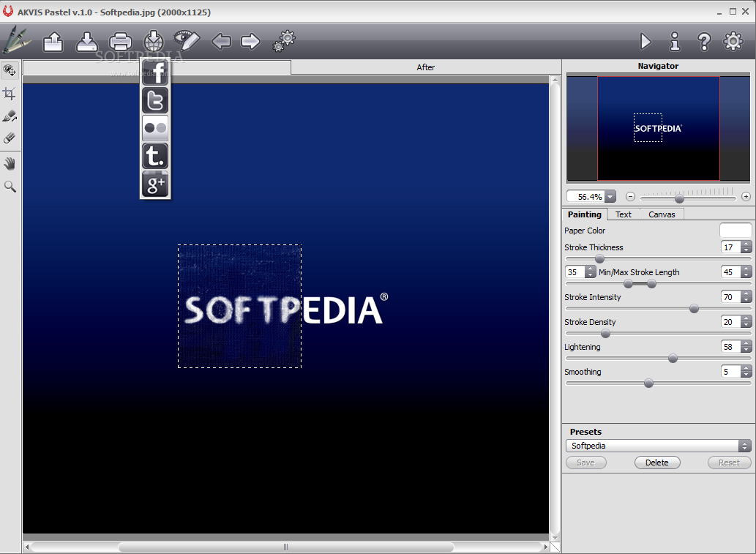Click the Lightening slider handle
The width and height of the screenshot is (756, 554).
(x=673, y=359)
